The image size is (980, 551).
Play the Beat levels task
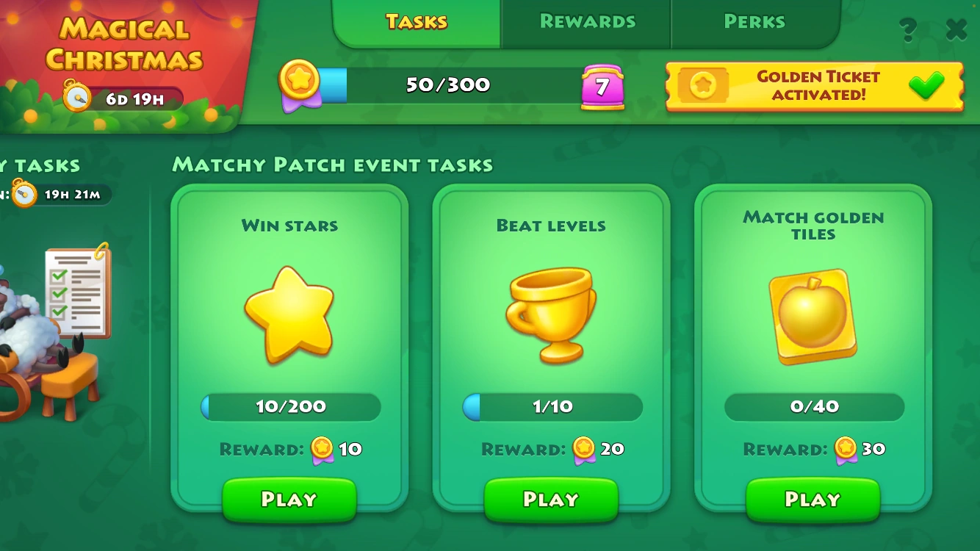pyautogui.click(x=551, y=500)
